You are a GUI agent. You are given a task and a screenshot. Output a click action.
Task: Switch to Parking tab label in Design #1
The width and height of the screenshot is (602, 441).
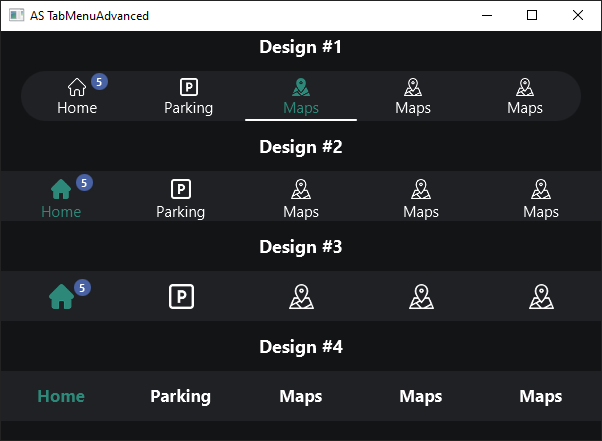coord(188,108)
